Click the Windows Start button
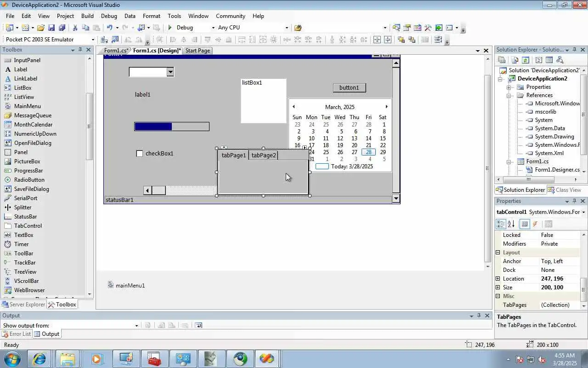Viewport: 588px width, 368px height. point(11,359)
